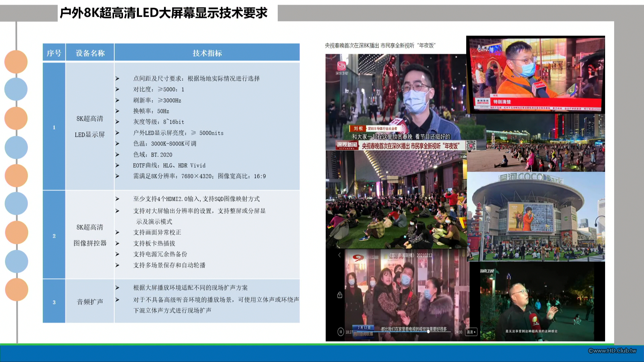The height and width of the screenshot is (362, 644).
Task: Click arrow bullet beside 支持板卡热插拔
Action: click(x=117, y=243)
